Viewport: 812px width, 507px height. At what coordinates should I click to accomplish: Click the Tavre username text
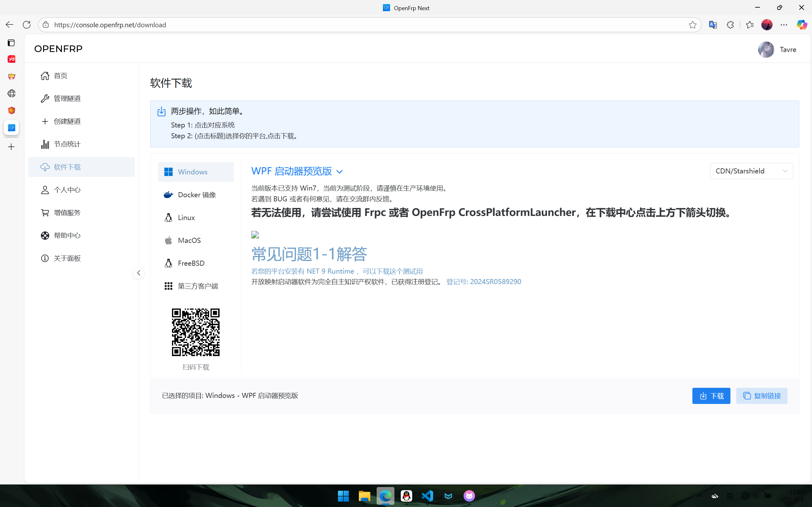pos(788,50)
